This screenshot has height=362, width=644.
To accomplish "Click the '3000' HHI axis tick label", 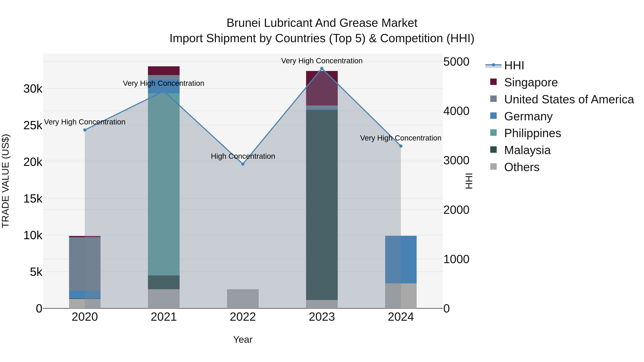I will click(456, 160).
